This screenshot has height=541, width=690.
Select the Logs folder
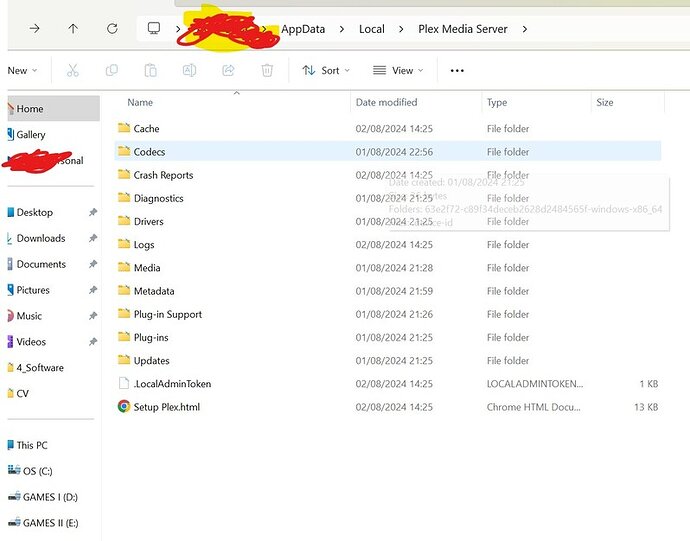(388, 245)
